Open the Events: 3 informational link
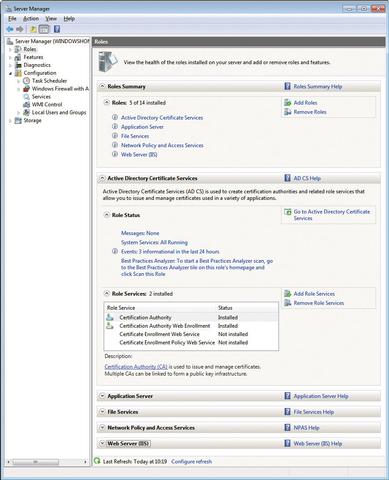Viewport: 389px width, 480px height. (x=170, y=251)
